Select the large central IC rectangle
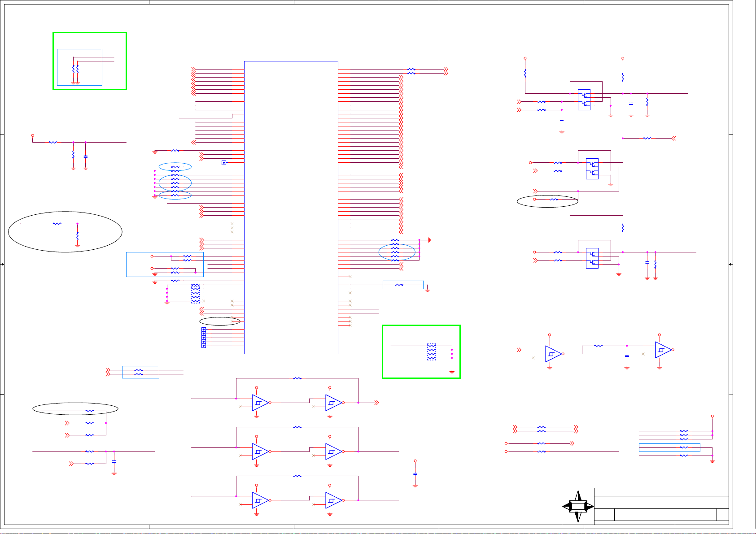The width and height of the screenshot is (756, 534). click(291, 208)
